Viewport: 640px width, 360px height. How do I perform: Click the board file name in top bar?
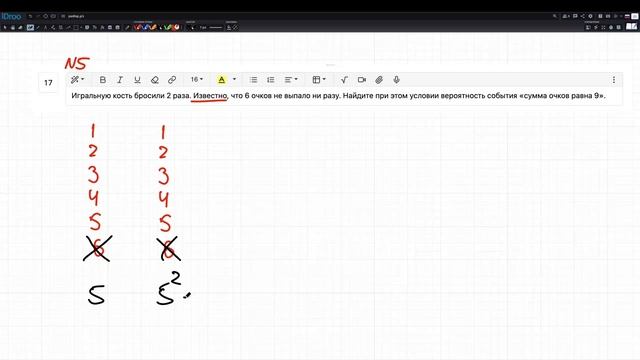(x=76, y=16)
